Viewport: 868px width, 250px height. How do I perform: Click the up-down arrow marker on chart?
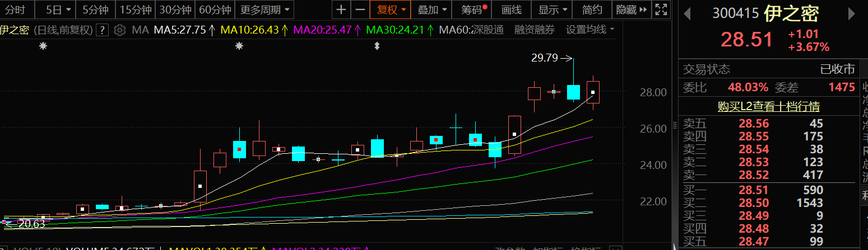tap(377, 46)
